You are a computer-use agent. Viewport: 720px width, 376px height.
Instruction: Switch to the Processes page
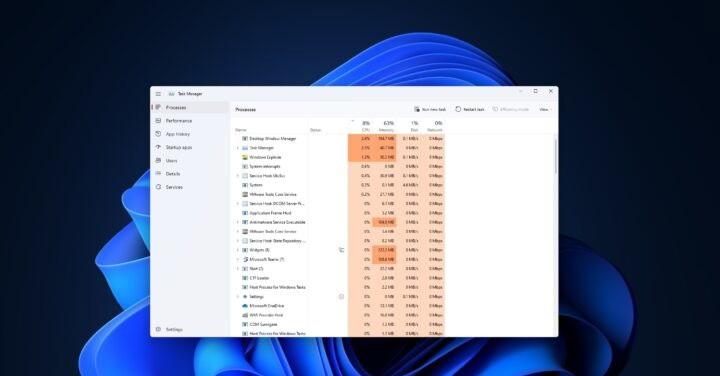pos(190,107)
